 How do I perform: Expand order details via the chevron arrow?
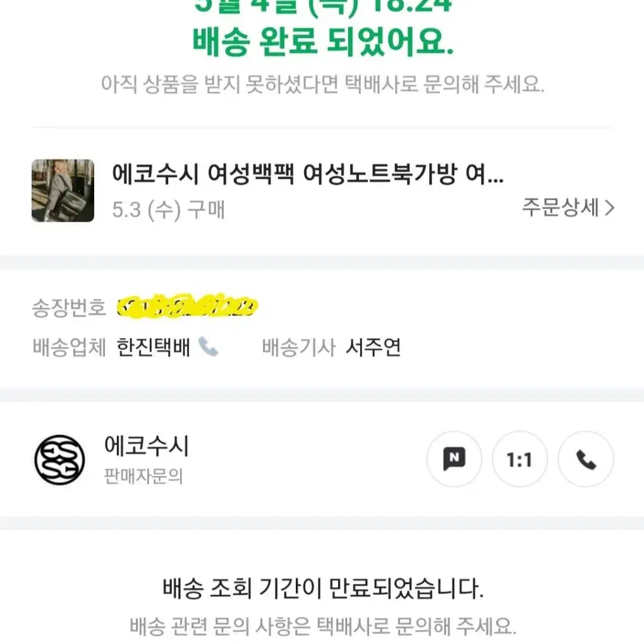coord(610,207)
